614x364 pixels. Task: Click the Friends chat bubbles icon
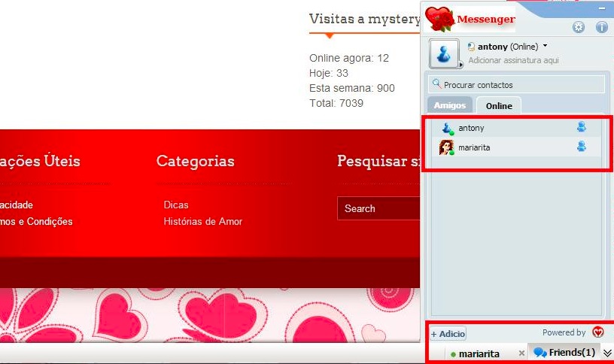tap(540, 353)
